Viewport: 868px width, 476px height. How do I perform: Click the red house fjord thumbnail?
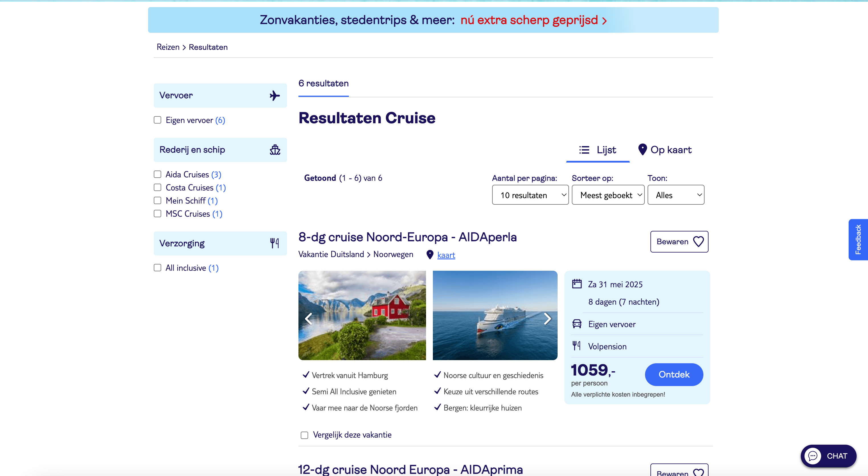(362, 315)
